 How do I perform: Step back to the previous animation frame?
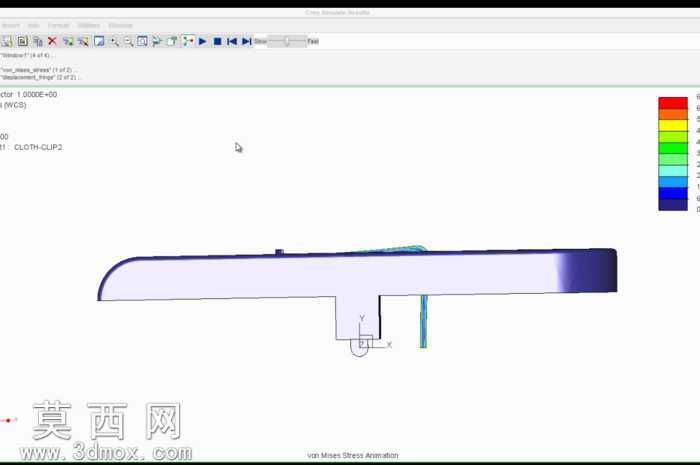click(x=232, y=42)
